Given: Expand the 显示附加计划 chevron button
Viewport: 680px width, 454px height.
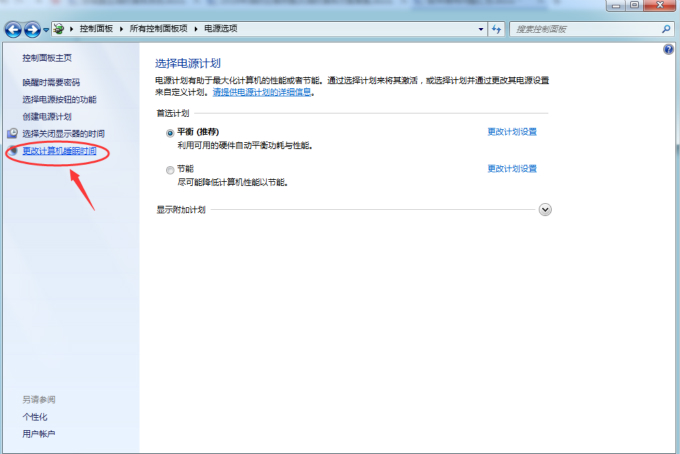Looking at the screenshot, I should (x=545, y=209).
